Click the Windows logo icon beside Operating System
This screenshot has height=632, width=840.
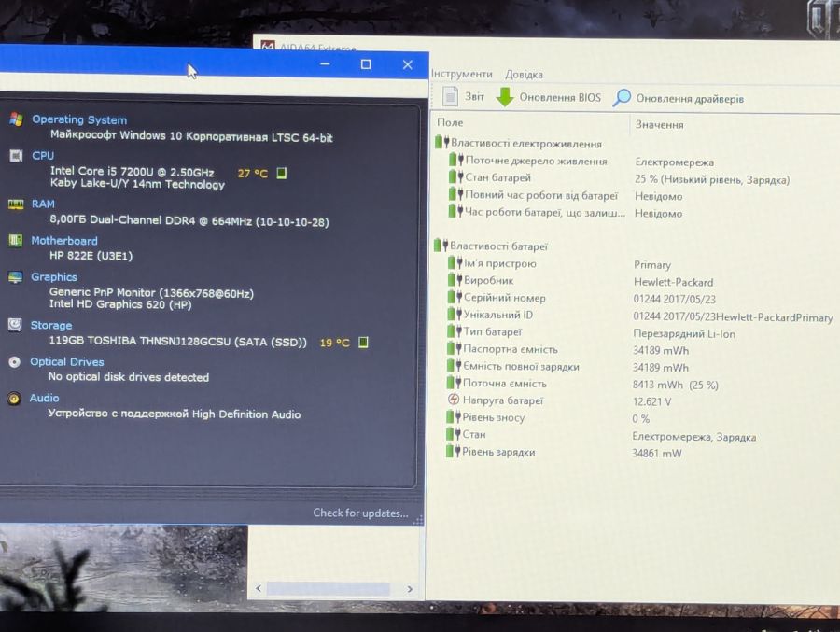coord(16,119)
